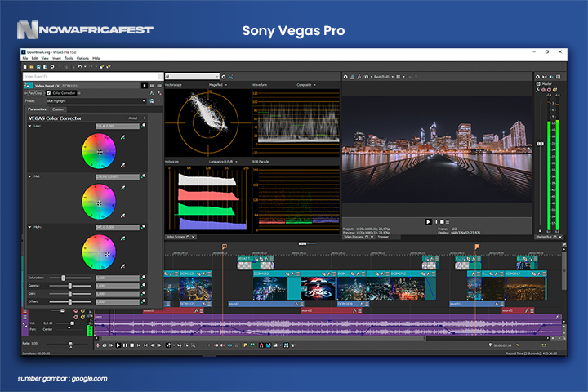This screenshot has height=392, width=588.
Task: Switch to the Trimmer tab
Action: click(383, 237)
